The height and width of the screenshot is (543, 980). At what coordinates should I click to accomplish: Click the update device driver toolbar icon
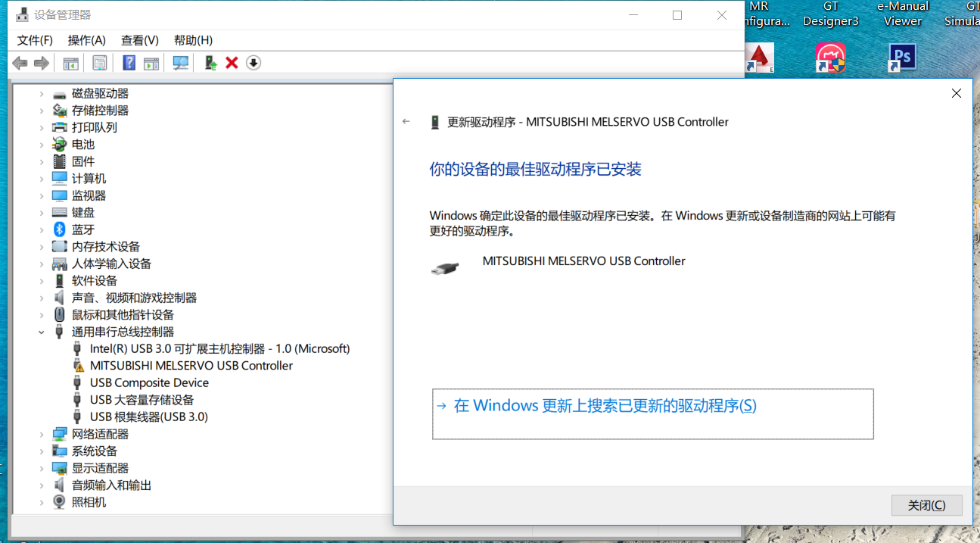coord(211,63)
